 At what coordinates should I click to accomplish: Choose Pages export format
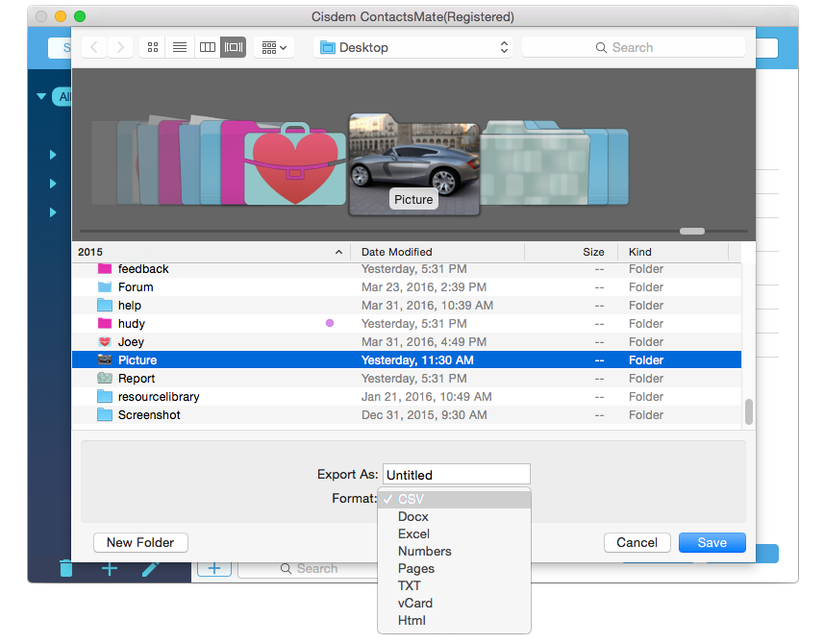tap(455, 568)
